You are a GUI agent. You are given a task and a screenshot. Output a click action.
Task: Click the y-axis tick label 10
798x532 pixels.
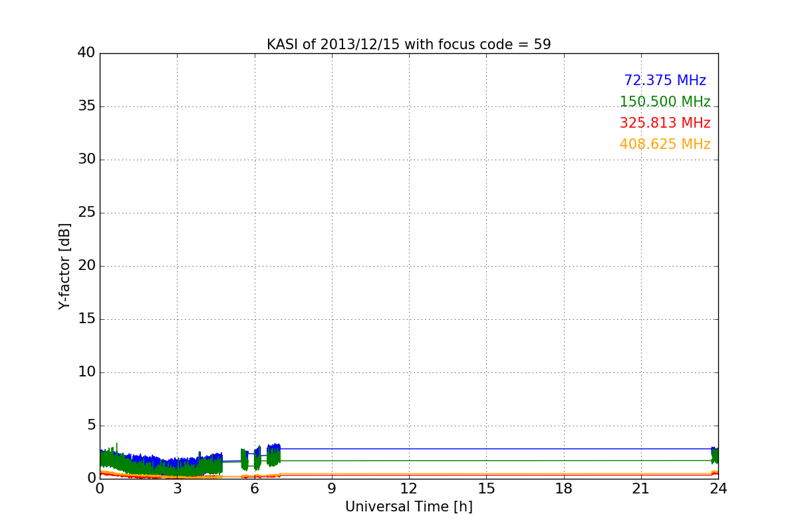click(86, 372)
